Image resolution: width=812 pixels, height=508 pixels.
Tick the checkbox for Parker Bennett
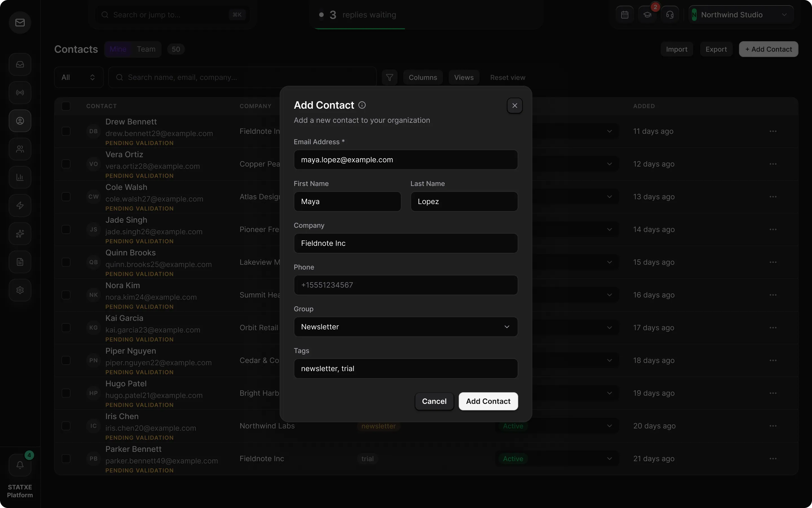click(66, 459)
